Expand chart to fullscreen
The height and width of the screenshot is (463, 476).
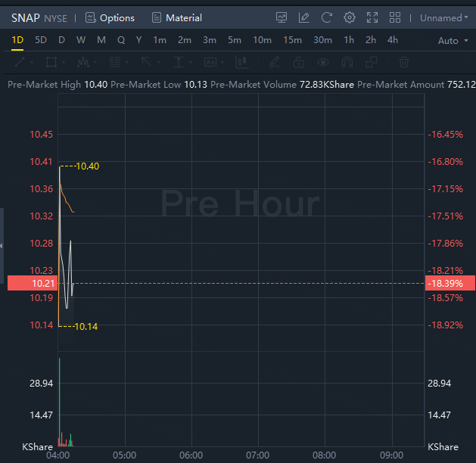372,17
